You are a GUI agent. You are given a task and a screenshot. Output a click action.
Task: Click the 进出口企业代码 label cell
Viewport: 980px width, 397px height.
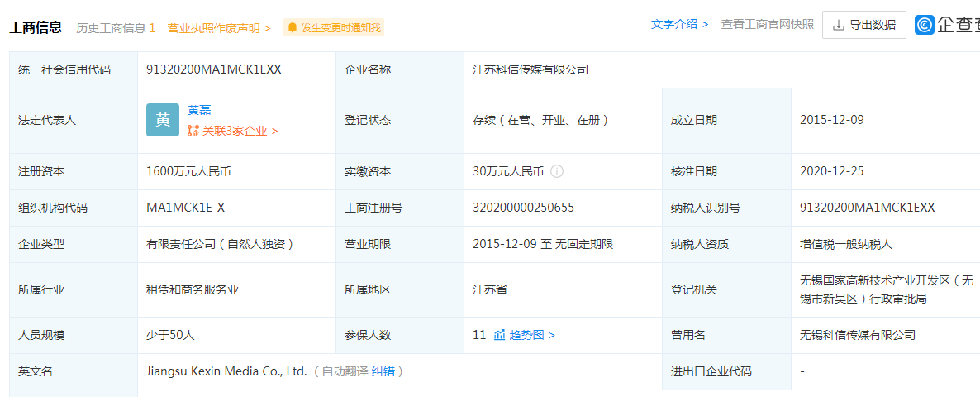[x=726, y=371]
